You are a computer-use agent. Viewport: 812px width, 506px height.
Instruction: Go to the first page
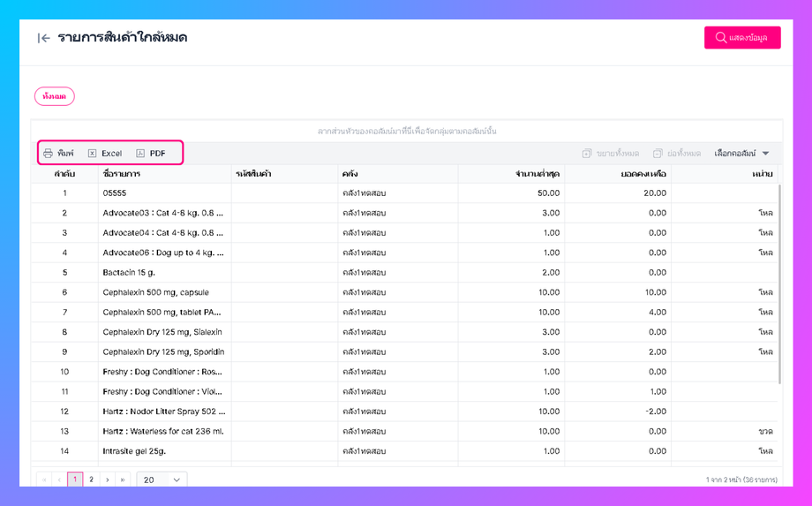click(x=44, y=480)
